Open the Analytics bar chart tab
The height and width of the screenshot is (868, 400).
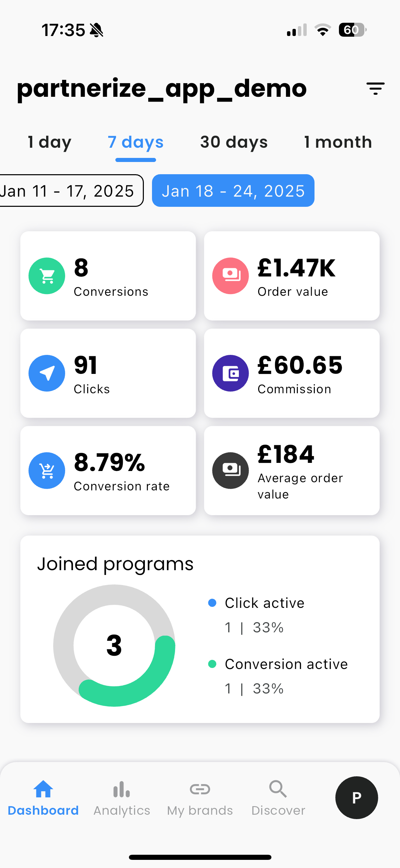122,797
